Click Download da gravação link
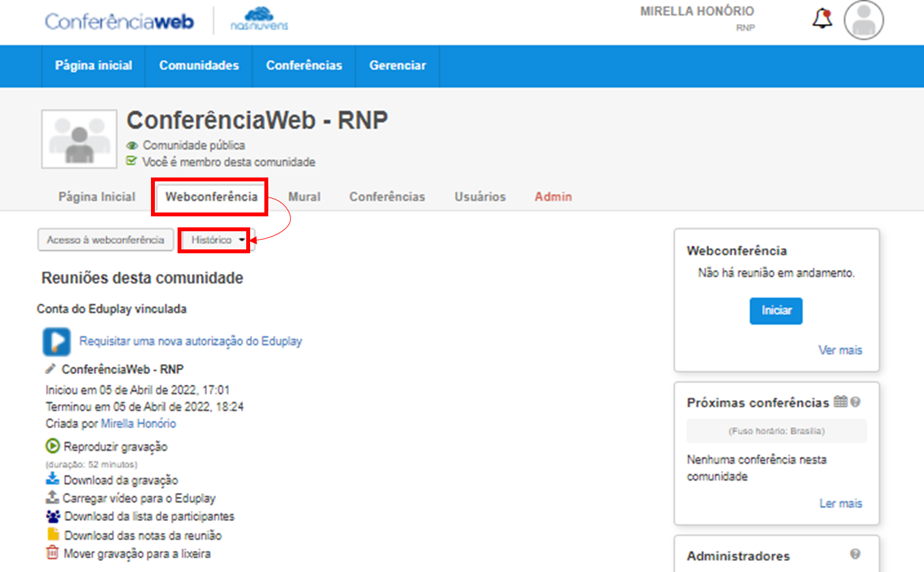This screenshot has width=924, height=572. pos(121,480)
